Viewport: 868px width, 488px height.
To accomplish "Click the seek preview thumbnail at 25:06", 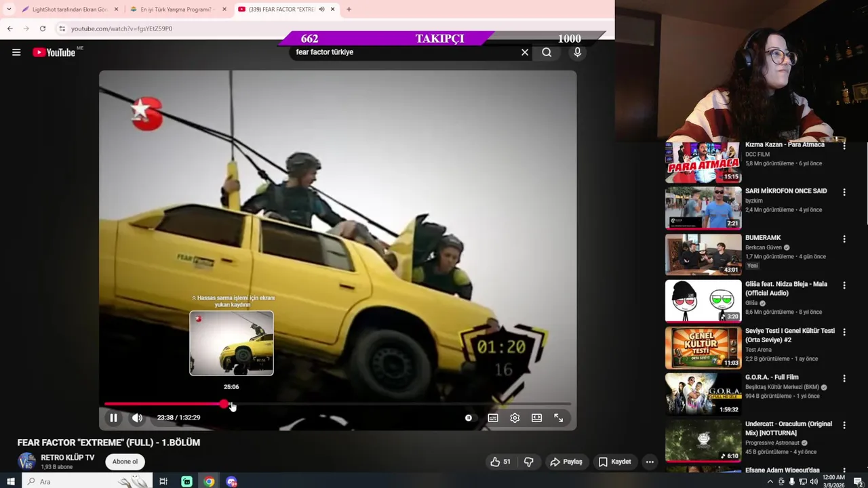I will pyautogui.click(x=231, y=343).
